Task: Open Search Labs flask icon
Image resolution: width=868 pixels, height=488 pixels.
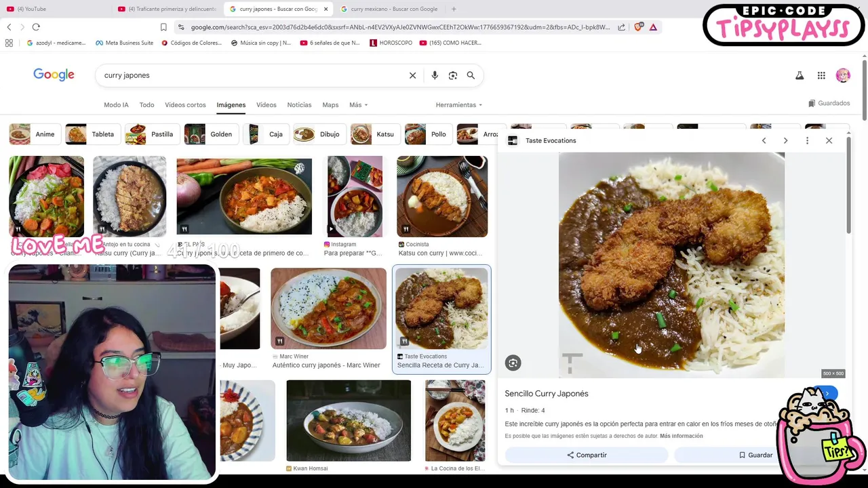Action: [x=800, y=76]
